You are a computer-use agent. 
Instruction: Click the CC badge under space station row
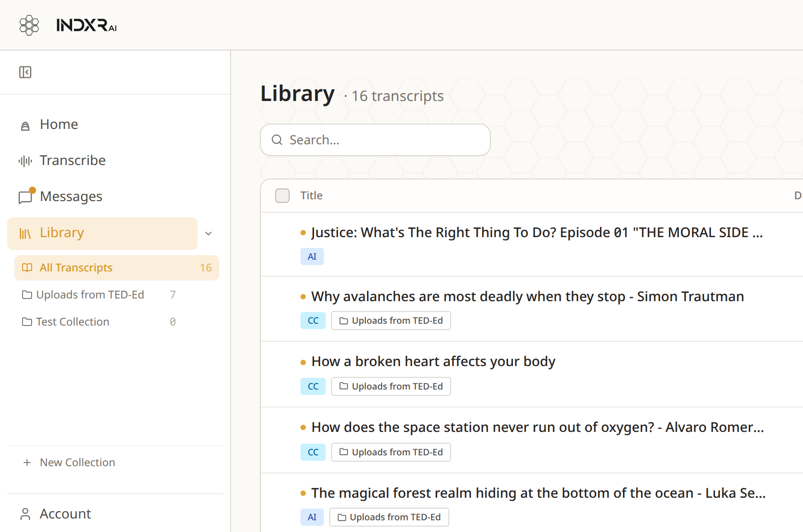click(313, 452)
